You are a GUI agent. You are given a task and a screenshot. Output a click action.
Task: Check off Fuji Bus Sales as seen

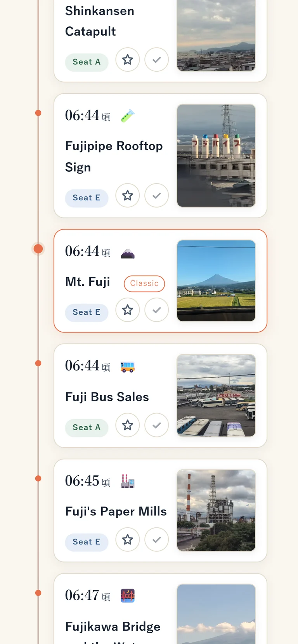(157, 425)
